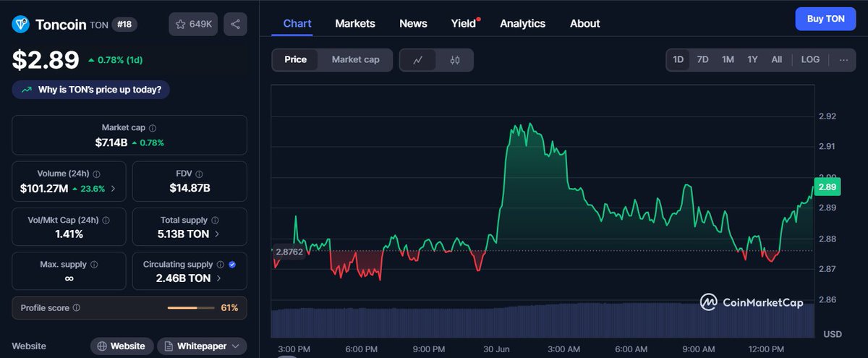Toggle LOG scale on chart
This screenshot has width=868, height=358.
tap(810, 59)
